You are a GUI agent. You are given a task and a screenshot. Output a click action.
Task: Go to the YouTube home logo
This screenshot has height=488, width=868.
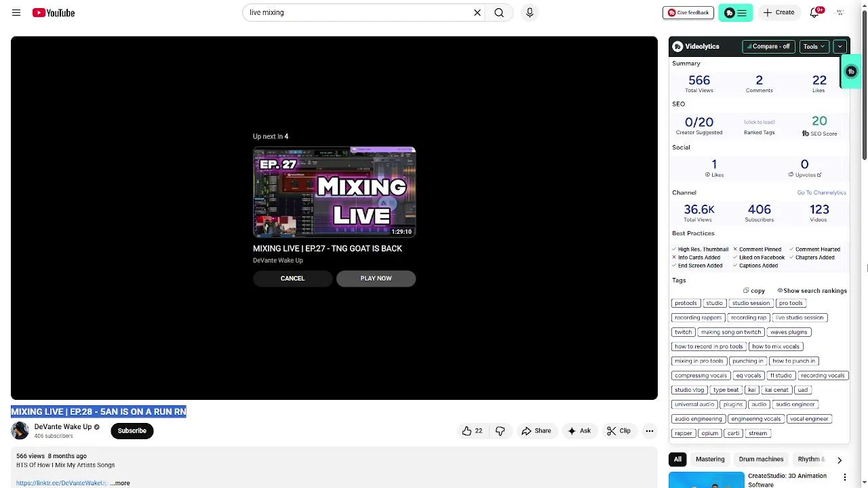tap(53, 13)
